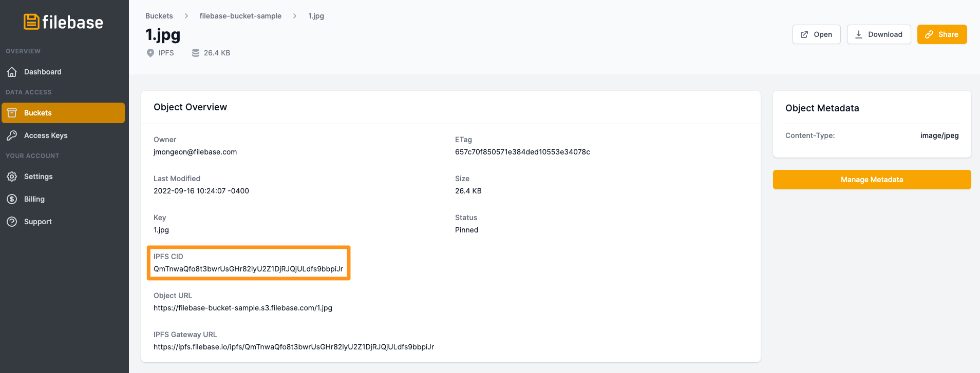This screenshot has height=373, width=980.
Task: Click the Billing dollar icon
Action: point(12,199)
